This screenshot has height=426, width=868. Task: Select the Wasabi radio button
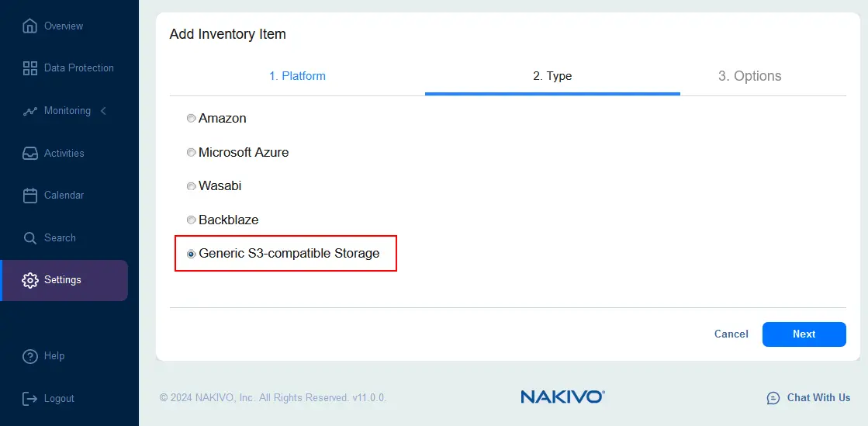point(191,186)
